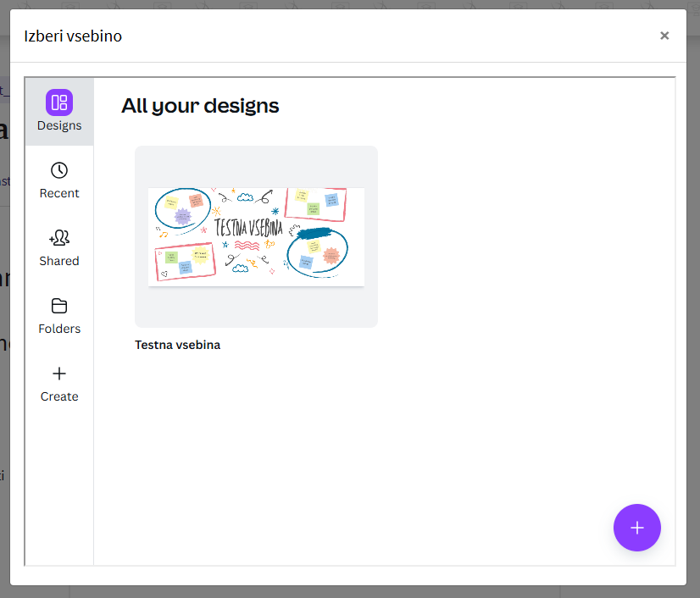Viewport: 700px width, 598px height.
Task: Select the Shared label in sidebar
Action: [x=59, y=261]
